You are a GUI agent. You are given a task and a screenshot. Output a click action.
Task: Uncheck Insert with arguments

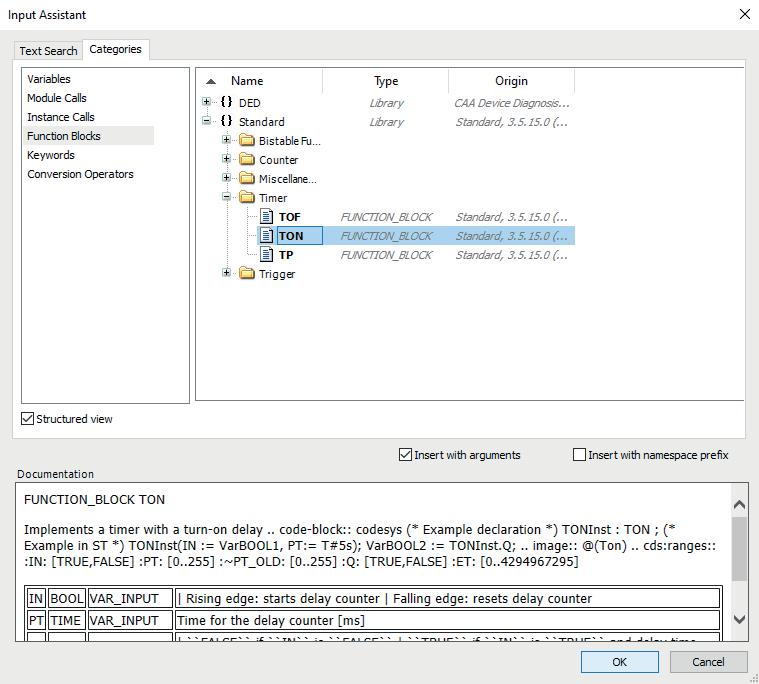pyautogui.click(x=405, y=455)
